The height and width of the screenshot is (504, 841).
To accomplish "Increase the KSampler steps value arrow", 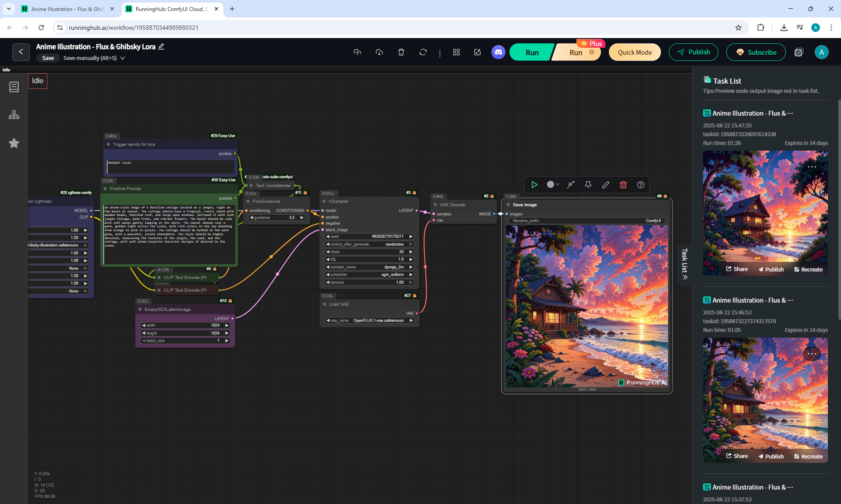I will click(411, 252).
